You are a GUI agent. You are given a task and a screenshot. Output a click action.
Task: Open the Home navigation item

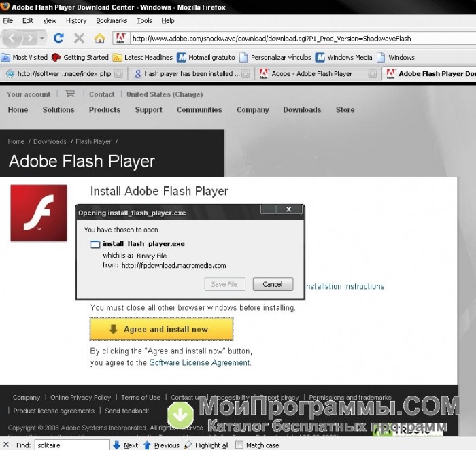(x=18, y=110)
